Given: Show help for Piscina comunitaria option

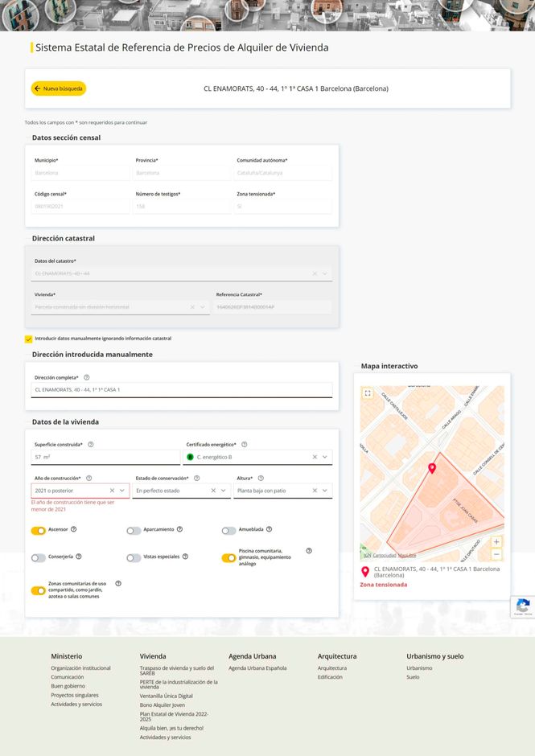Looking at the screenshot, I should pyautogui.click(x=309, y=551).
